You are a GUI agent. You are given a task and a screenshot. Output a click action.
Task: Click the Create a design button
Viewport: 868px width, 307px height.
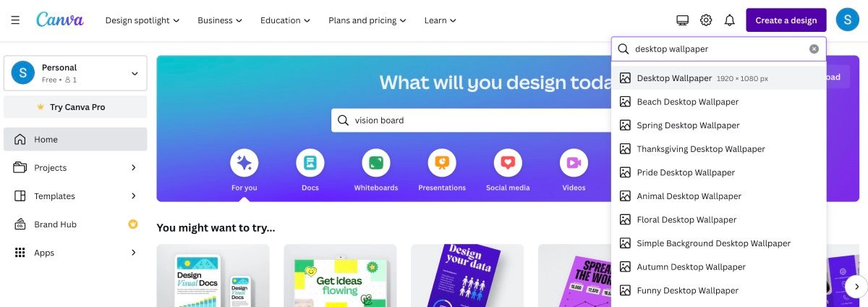786,20
